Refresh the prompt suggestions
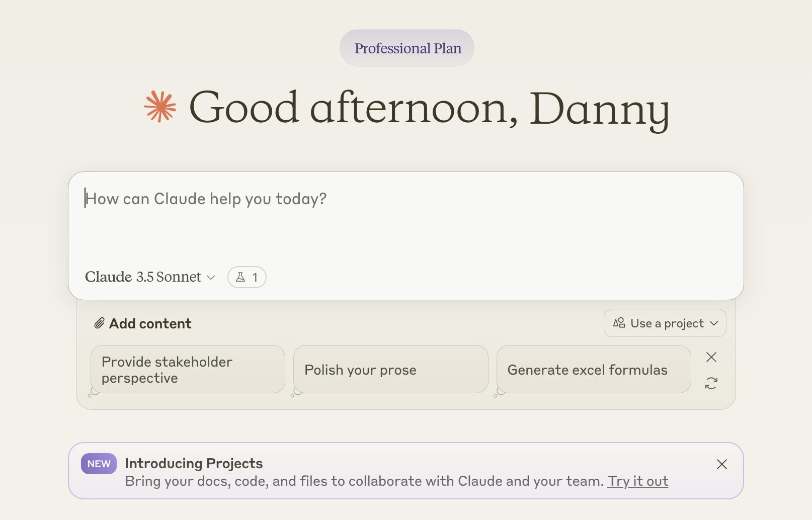812x520 pixels. (x=711, y=383)
